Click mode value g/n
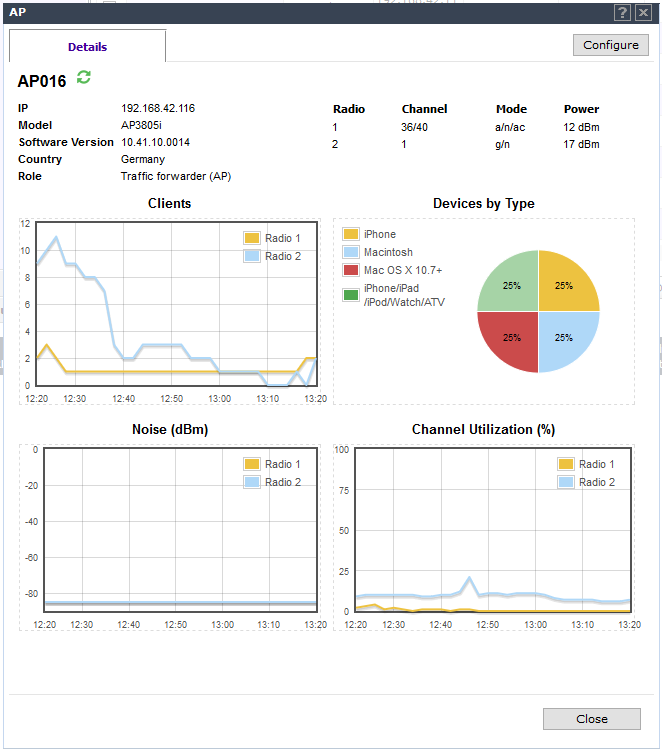Screen dimensions: 662x750 click(x=502, y=144)
